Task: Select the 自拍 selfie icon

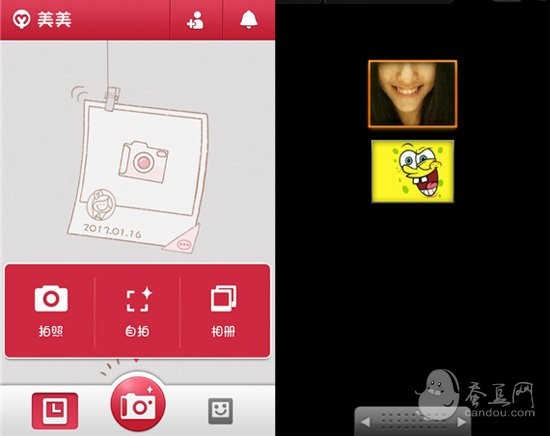Action: pyautogui.click(x=139, y=299)
